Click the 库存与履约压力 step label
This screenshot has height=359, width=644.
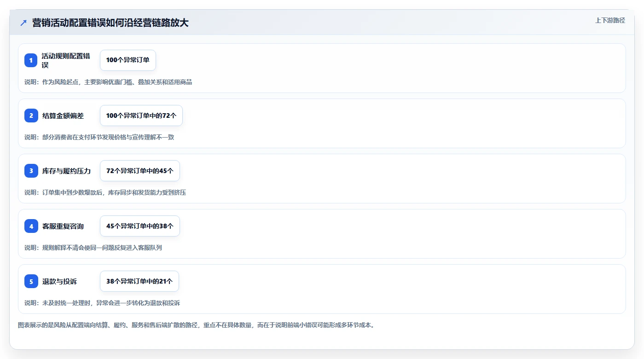[66, 171]
